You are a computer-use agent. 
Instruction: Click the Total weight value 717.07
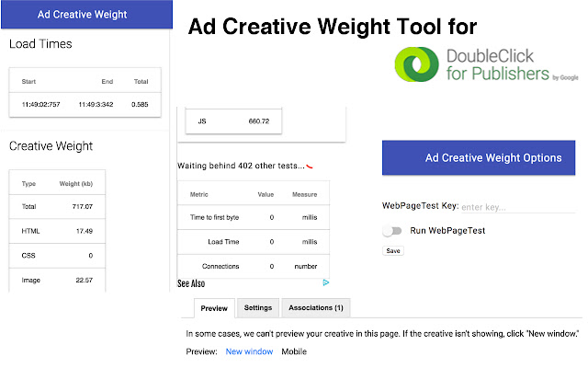click(x=83, y=206)
